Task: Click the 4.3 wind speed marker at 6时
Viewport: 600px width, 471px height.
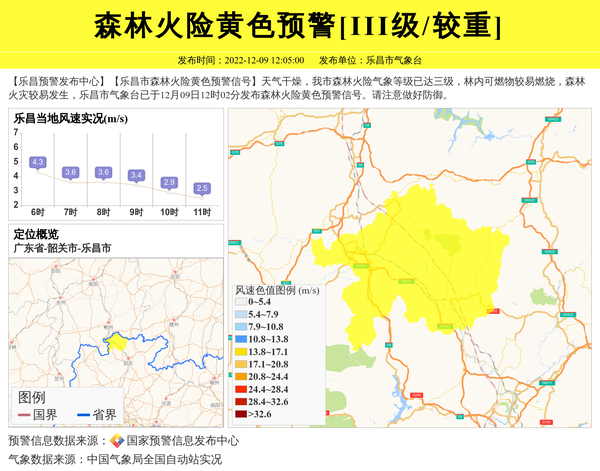Action: [x=38, y=162]
